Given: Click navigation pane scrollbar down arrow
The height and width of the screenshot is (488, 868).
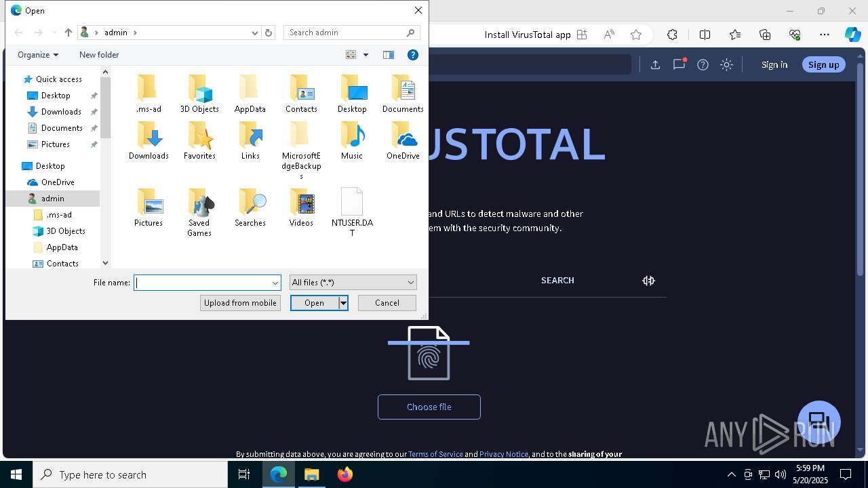Looking at the screenshot, I should [x=105, y=263].
